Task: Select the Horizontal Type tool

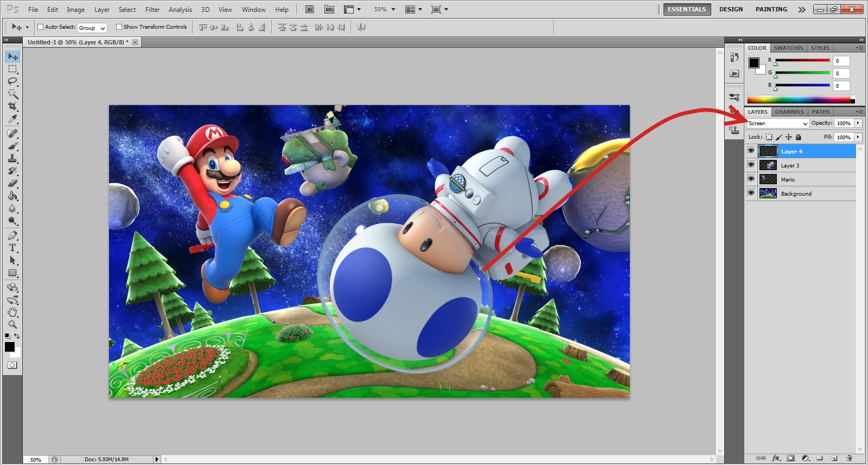Action: click(12, 248)
